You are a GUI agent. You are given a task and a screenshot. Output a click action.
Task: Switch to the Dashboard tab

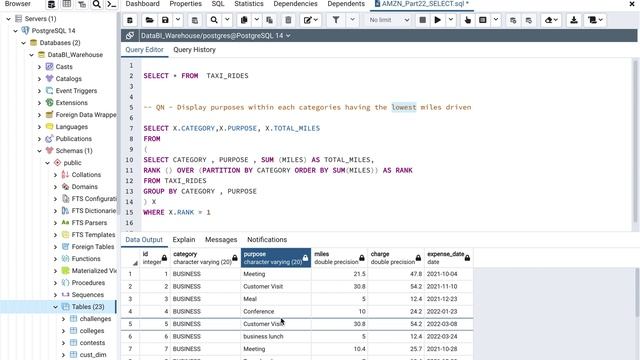tap(142, 4)
